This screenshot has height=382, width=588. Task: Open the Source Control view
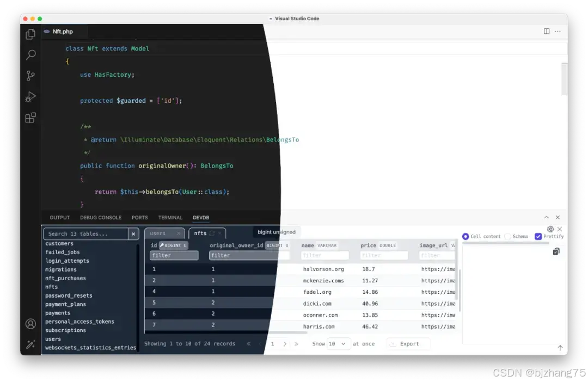pos(30,76)
